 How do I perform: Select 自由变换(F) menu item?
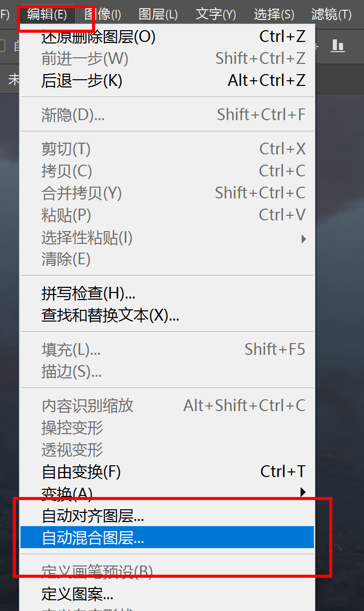[81, 471]
